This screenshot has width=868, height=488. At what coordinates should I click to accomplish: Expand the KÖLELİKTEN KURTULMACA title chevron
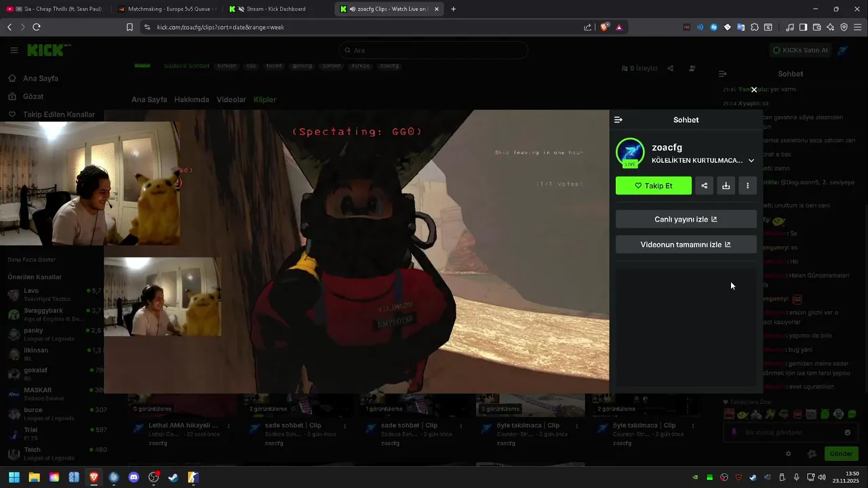click(x=751, y=161)
